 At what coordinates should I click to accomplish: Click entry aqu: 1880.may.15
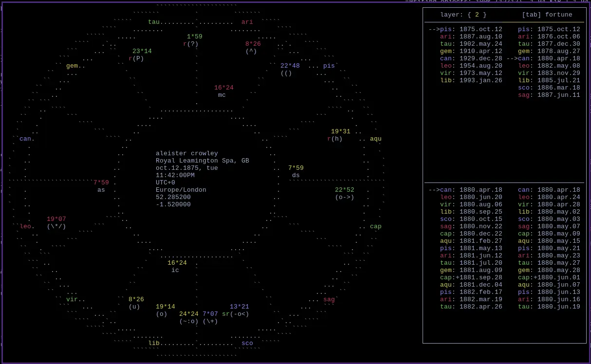click(x=549, y=241)
